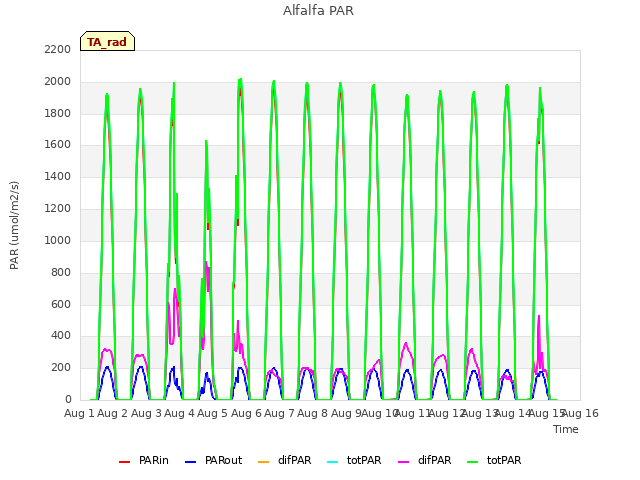The width and height of the screenshot is (640, 480).
Task: Click the 2000 y-axis tick label
Action: tap(58, 81)
